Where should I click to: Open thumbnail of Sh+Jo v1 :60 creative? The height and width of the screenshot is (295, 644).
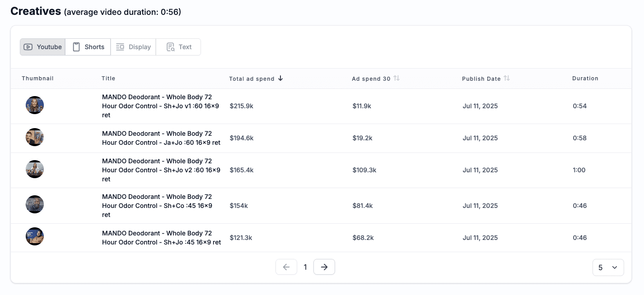click(35, 106)
